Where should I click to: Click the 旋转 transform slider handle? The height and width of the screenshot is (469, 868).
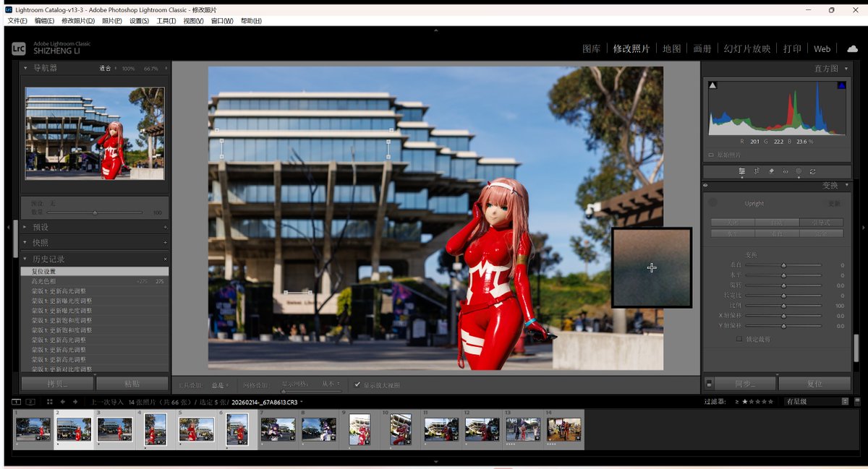click(x=783, y=285)
